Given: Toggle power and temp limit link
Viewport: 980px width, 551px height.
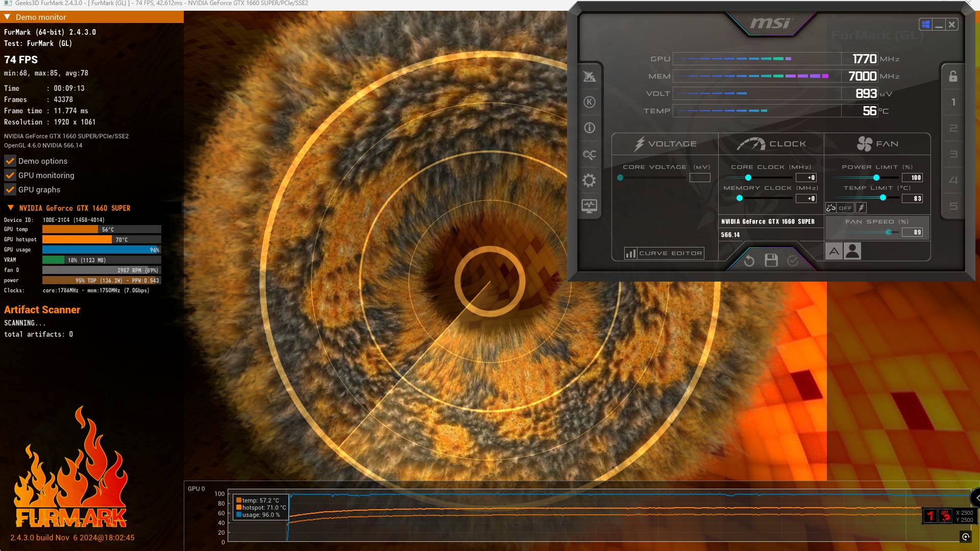Looking at the screenshot, I should [x=831, y=208].
